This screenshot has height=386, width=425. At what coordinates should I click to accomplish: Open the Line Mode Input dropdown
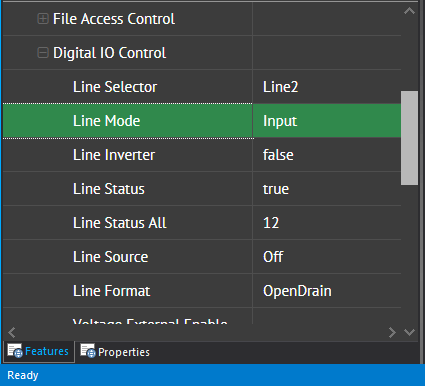(327, 121)
